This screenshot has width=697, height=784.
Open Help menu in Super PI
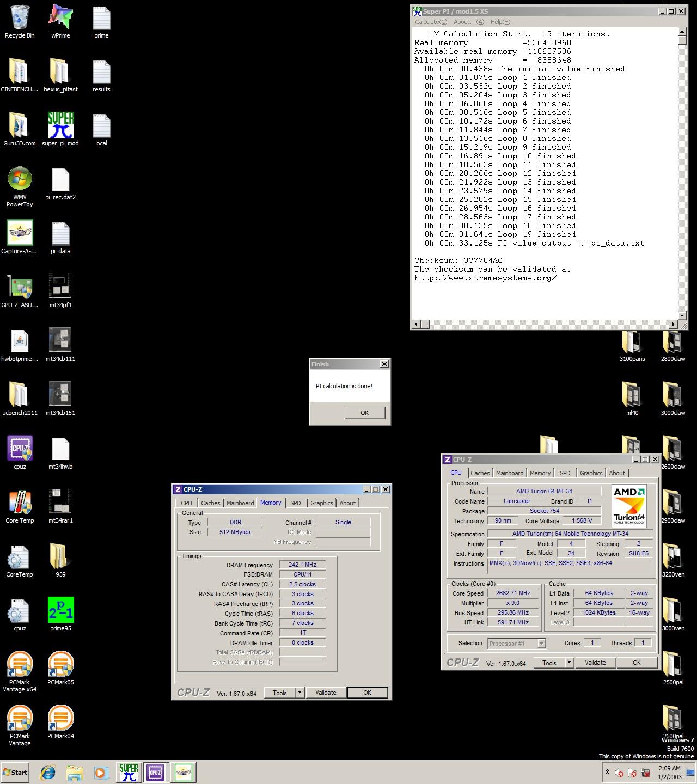tap(500, 22)
